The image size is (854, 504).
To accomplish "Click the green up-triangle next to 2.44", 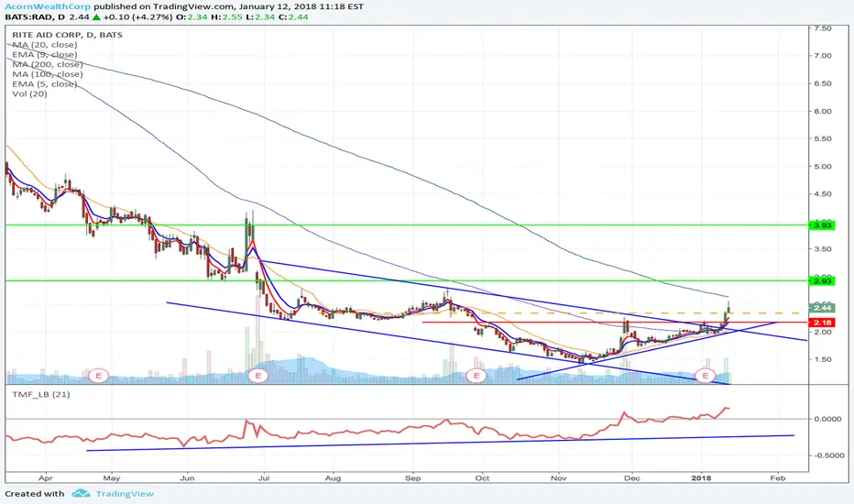I will click(x=96, y=16).
